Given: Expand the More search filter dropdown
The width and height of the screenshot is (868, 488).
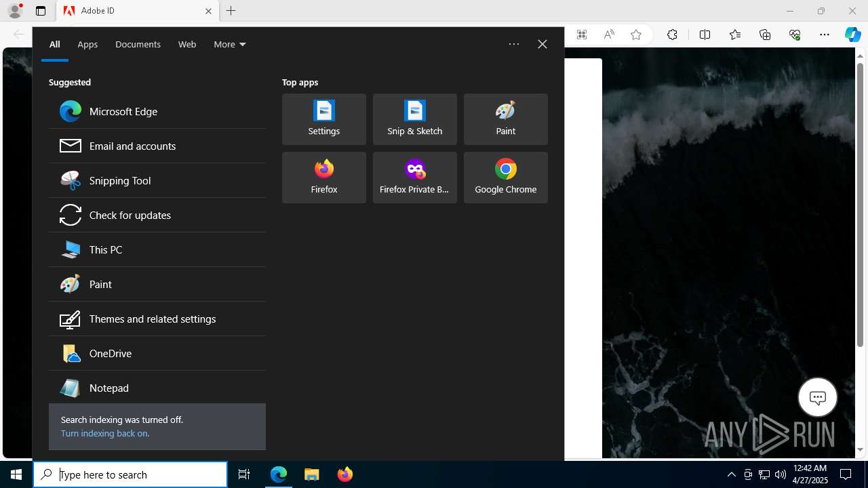Looking at the screenshot, I should 230,45.
